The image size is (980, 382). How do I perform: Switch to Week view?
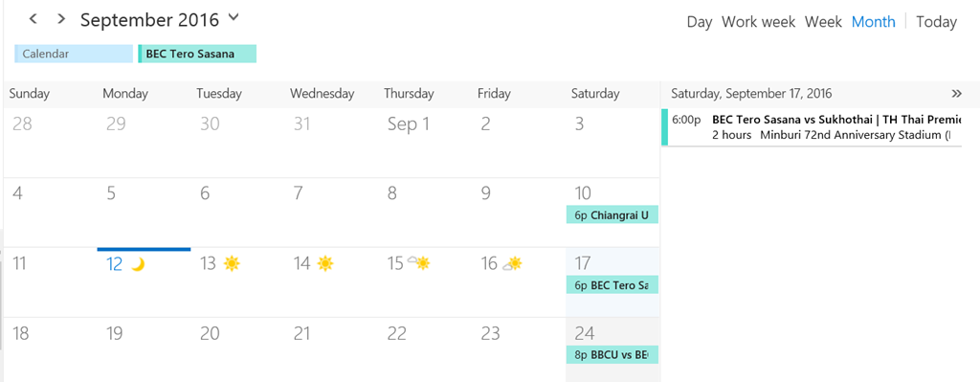point(823,22)
